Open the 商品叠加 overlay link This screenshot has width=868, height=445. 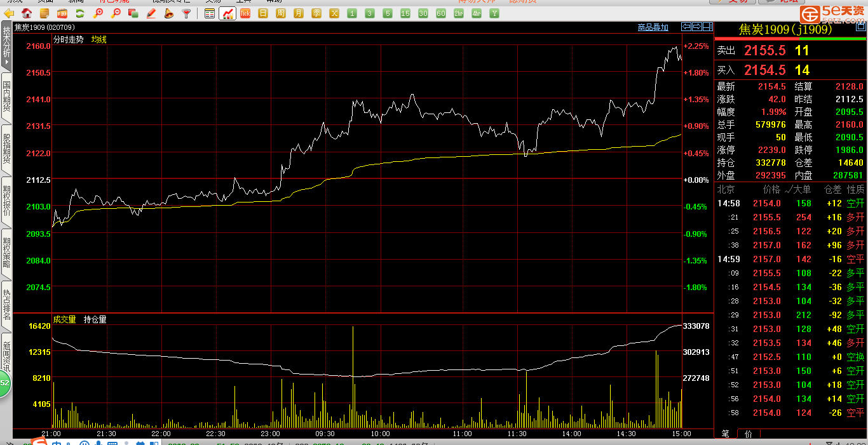click(653, 27)
